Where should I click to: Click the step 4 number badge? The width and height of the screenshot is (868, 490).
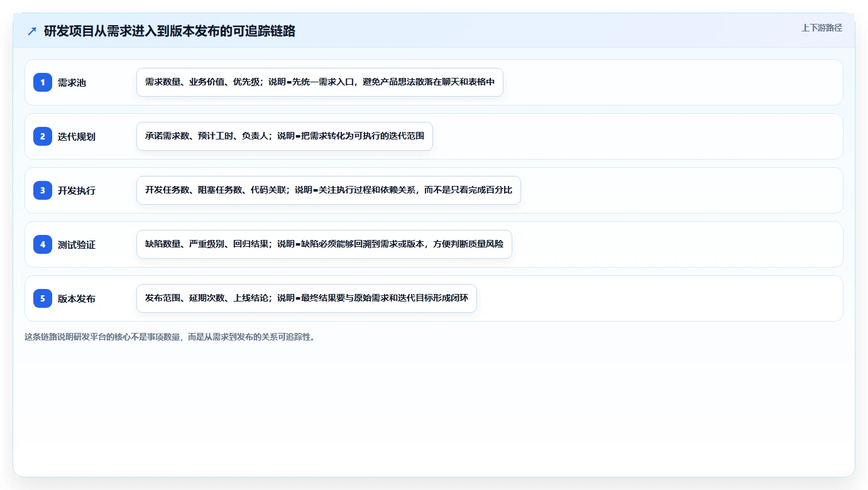click(43, 244)
